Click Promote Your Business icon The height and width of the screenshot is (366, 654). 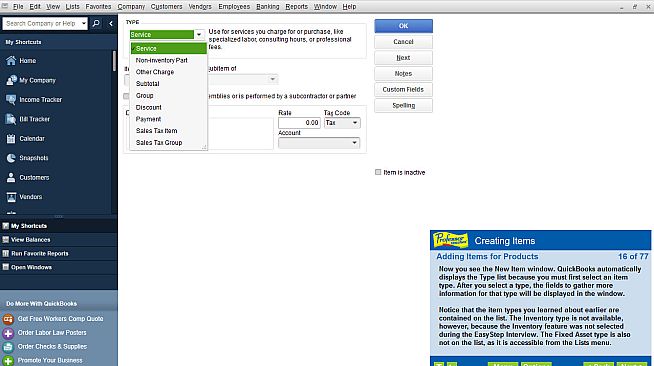point(8,361)
